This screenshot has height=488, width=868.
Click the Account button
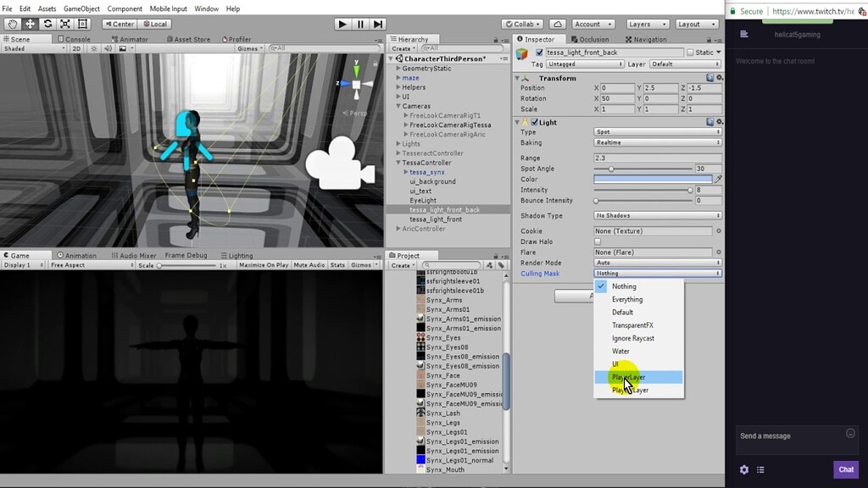tap(592, 24)
